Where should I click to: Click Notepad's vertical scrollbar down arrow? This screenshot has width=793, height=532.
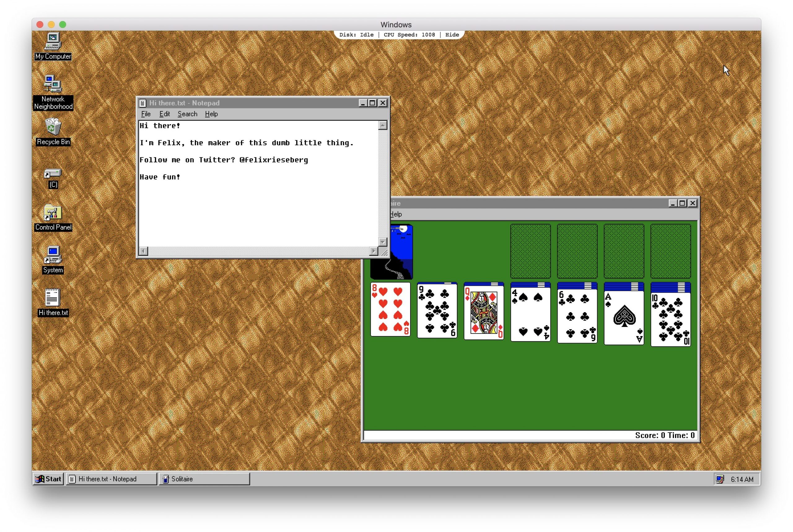click(x=383, y=242)
